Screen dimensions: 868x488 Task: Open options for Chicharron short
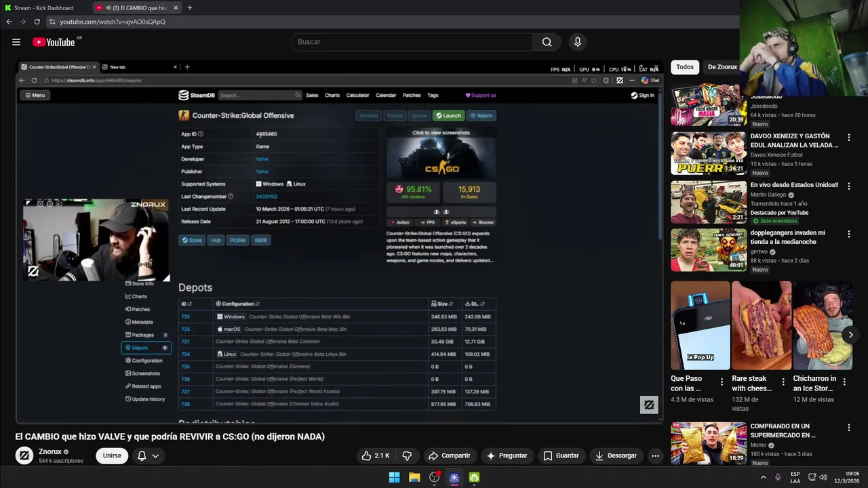tap(844, 382)
